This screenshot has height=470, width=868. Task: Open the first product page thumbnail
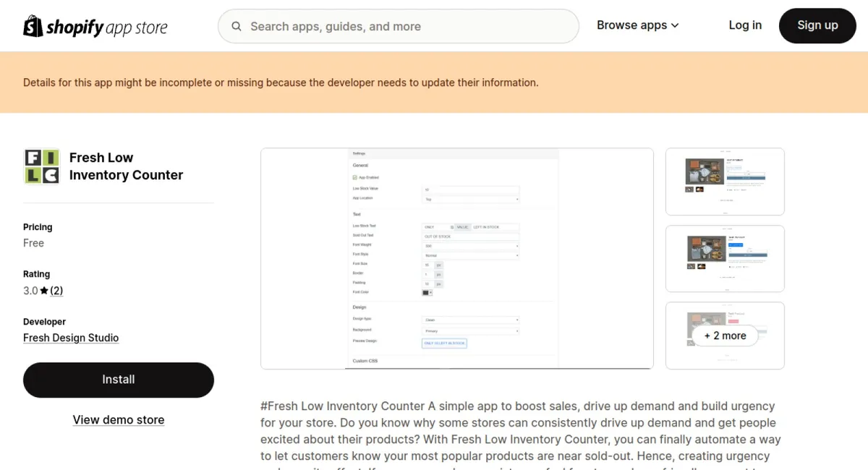725,181
